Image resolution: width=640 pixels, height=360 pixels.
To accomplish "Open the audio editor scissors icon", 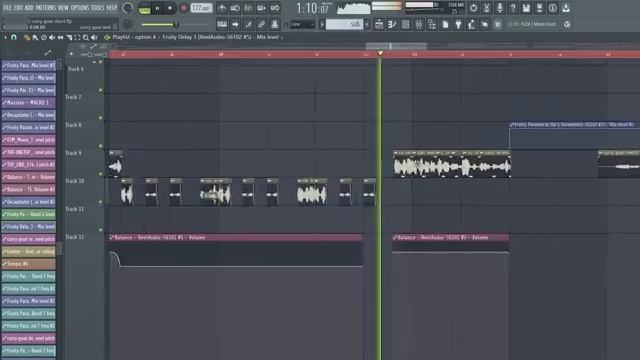I will (487, 8).
